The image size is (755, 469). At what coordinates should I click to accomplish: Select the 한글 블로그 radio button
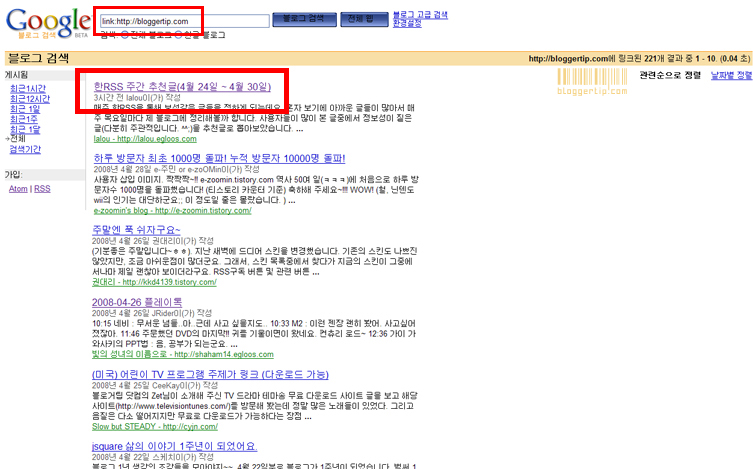tap(178, 35)
